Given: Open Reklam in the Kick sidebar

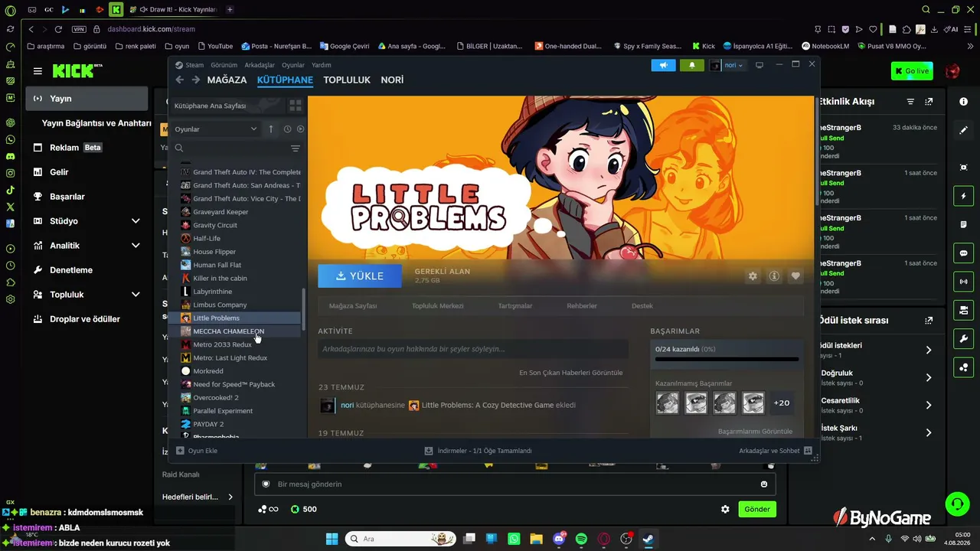Looking at the screenshot, I should (64, 148).
